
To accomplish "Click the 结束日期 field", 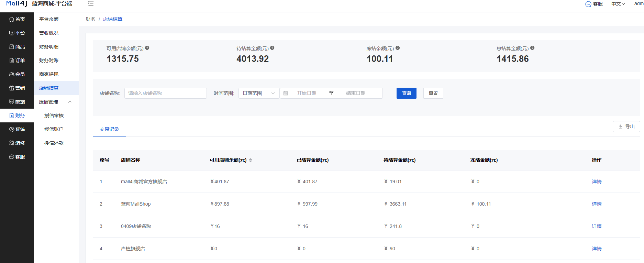I will pyautogui.click(x=356, y=93).
